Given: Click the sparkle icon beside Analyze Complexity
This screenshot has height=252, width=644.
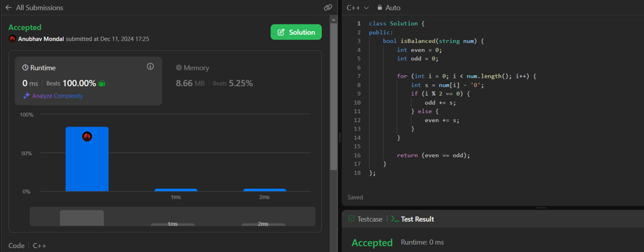Looking at the screenshot, I should click(26, 96).
